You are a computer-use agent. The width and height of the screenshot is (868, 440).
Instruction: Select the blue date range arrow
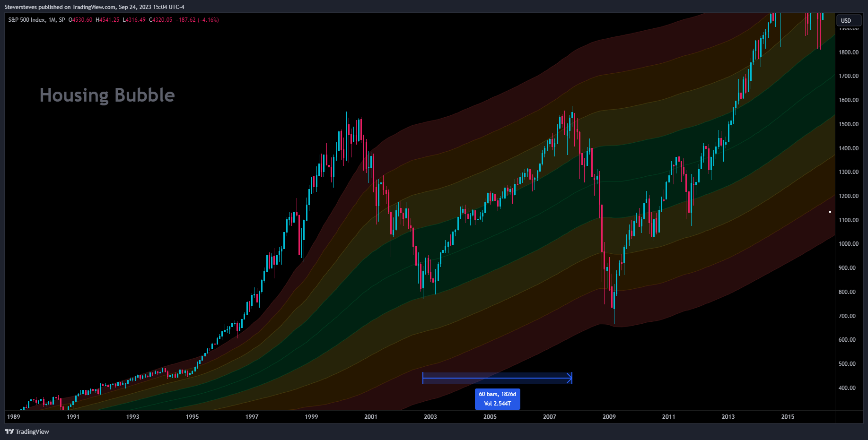(497, 378)
